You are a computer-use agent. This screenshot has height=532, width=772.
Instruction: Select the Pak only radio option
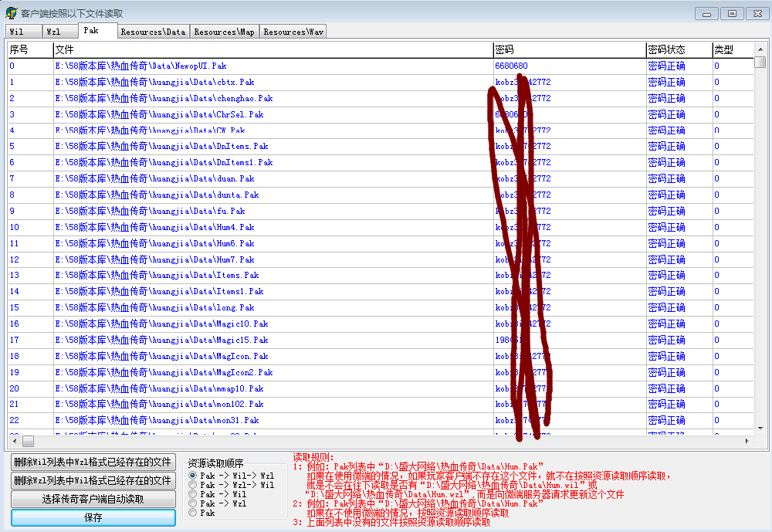point(193,513)
